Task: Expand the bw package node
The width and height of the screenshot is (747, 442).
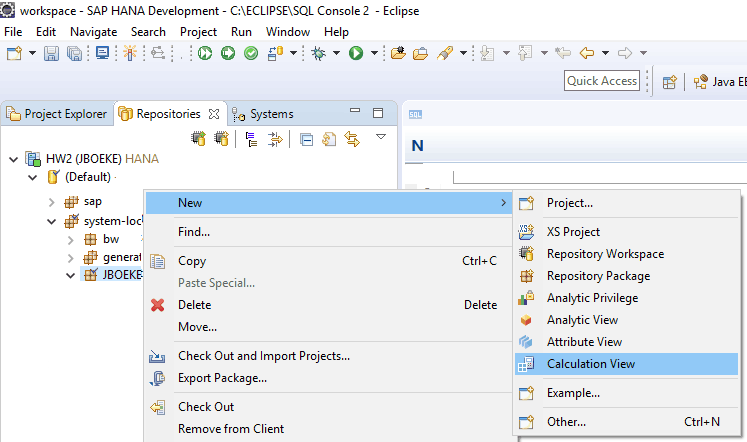Action: [x=70, y=240]
